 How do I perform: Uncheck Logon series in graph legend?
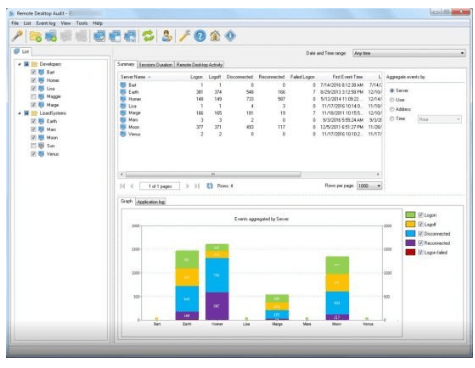(x=421, y=215)
